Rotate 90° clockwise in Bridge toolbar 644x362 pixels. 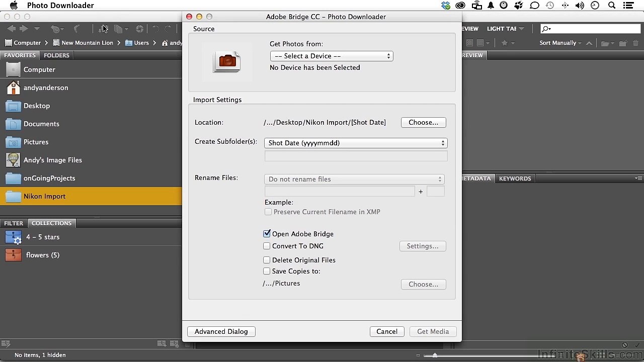coord(168,29)
